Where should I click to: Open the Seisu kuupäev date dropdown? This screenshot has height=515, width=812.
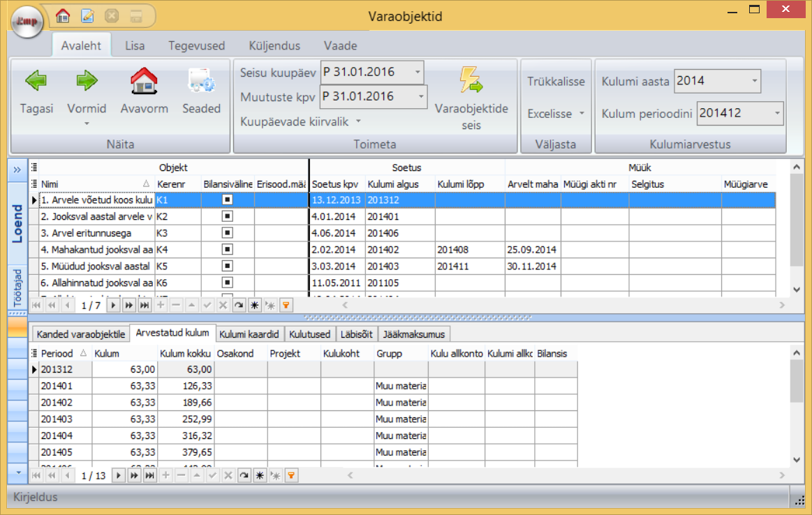point(417,72)
